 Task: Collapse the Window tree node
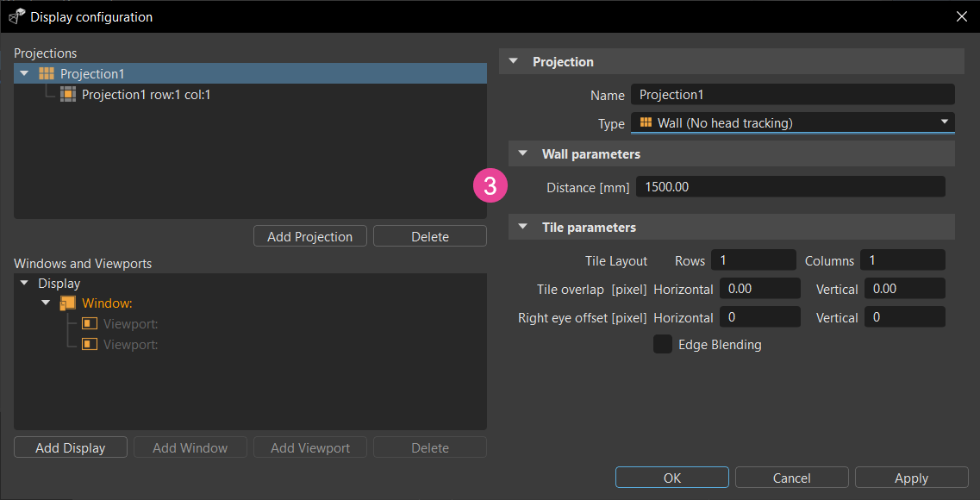pyautogui.click(x=46, y=303)
